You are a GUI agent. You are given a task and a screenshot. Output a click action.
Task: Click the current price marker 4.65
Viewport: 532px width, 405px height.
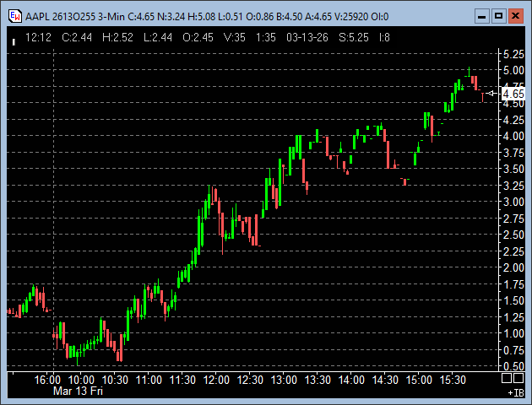click(x=513, y=94)
